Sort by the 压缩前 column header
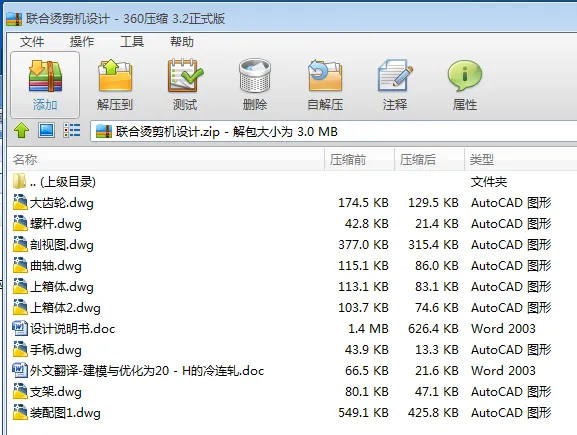The height and width of the screenshot is (435, 577). [360, 160]
